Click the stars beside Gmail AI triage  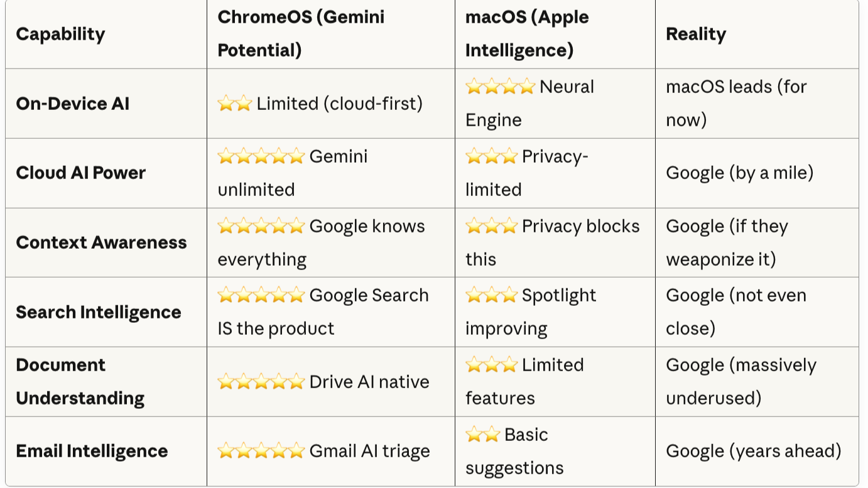261,451
